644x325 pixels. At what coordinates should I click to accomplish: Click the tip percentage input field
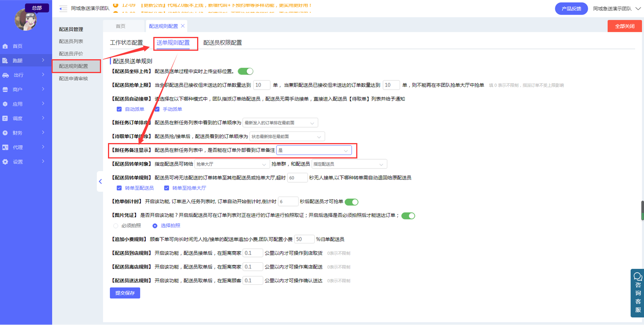pyautogui.click(x=304, y=239)
